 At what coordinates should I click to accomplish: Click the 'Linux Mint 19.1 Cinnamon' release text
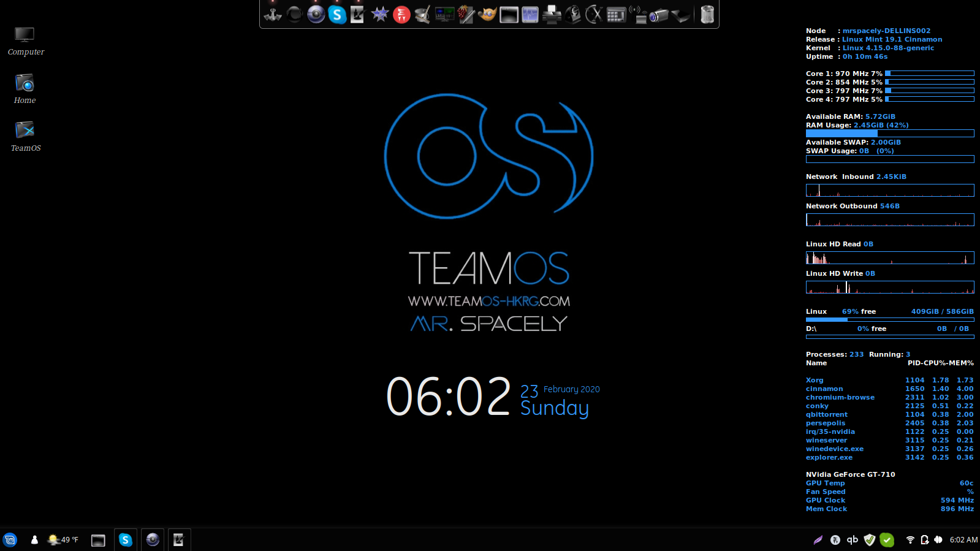click(892, 39)
